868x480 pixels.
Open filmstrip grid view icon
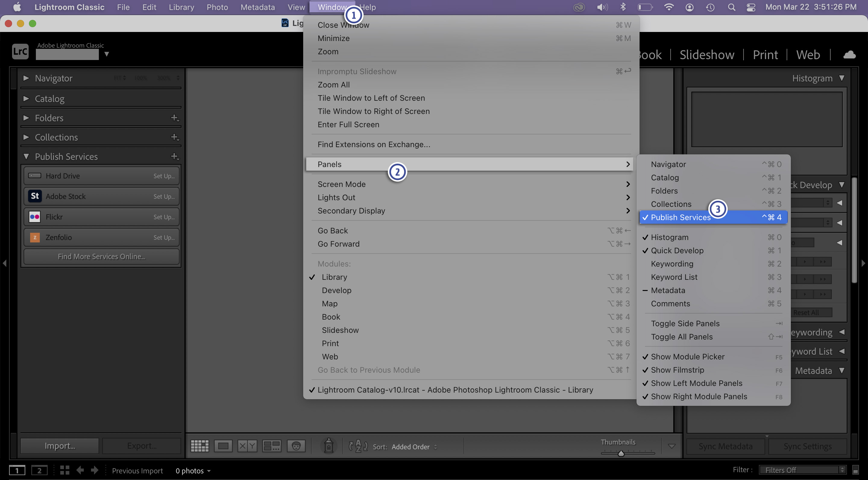point(65,470)
